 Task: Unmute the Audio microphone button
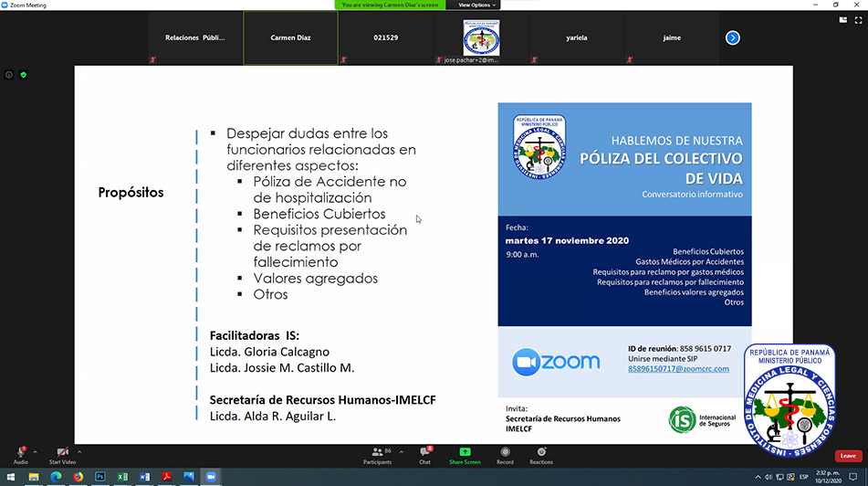coord(20,454)
